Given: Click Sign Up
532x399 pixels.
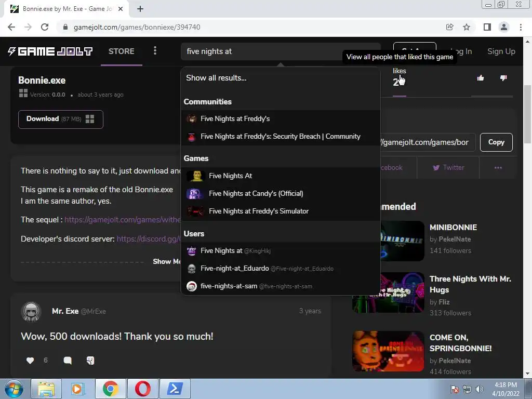Looking at the screenshot, I should coord(501,51).
